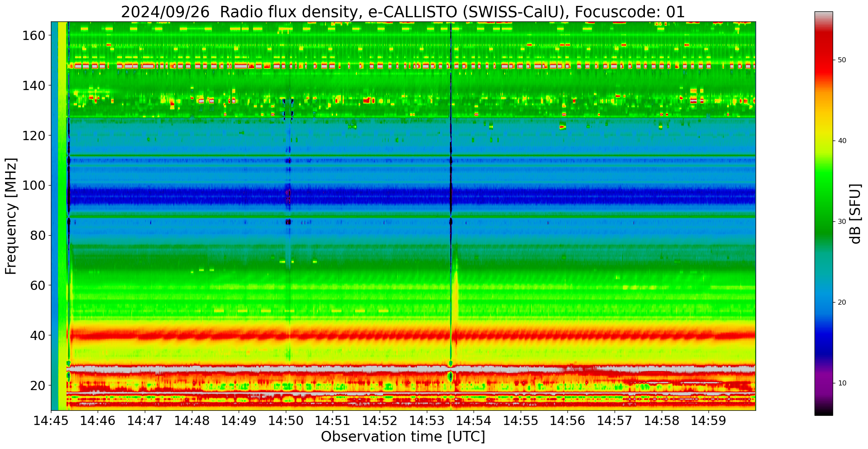The height and width of the screenshot is (449, 868).
Task: Click the plot title text at top
Action: tap(403, 12)
